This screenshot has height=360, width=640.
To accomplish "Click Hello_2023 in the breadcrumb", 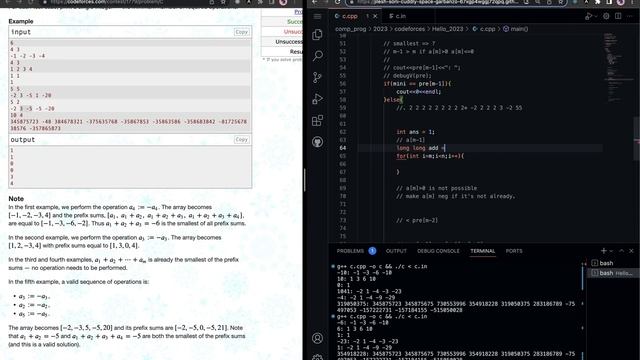I will tap(447, 29).
